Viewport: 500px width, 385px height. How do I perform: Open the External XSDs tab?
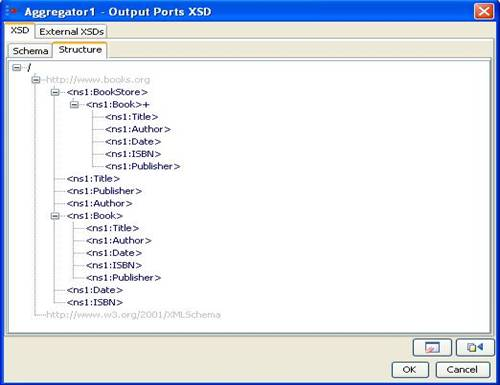(x=71, y=32)
